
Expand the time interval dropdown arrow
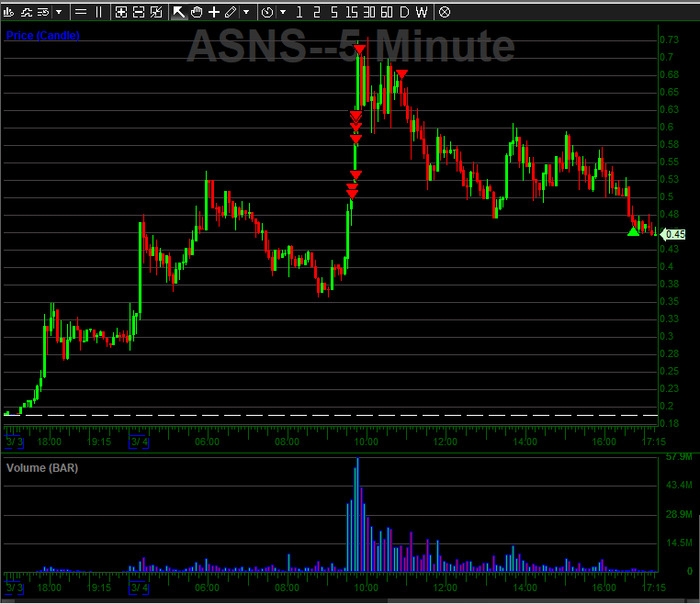point(283,12)
